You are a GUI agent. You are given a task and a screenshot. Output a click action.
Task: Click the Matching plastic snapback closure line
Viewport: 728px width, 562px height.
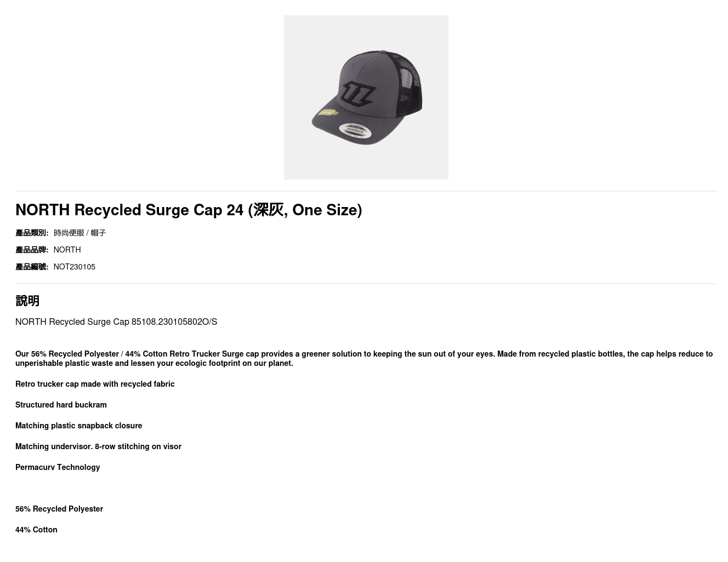(x=78, y=426)
